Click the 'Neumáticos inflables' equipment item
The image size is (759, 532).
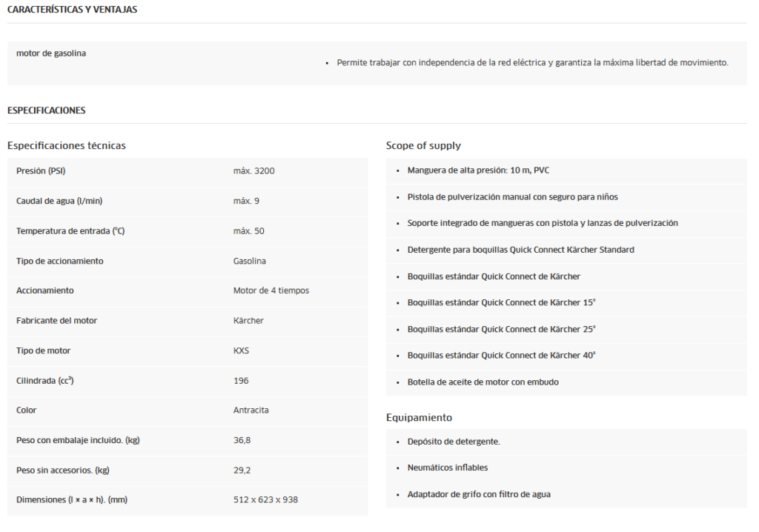pos(448,468)
